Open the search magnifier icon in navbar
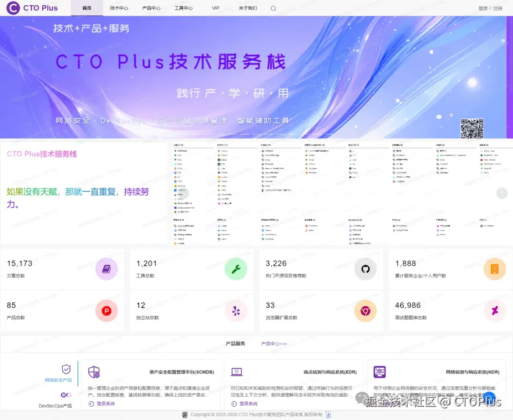 coord(273,8)
